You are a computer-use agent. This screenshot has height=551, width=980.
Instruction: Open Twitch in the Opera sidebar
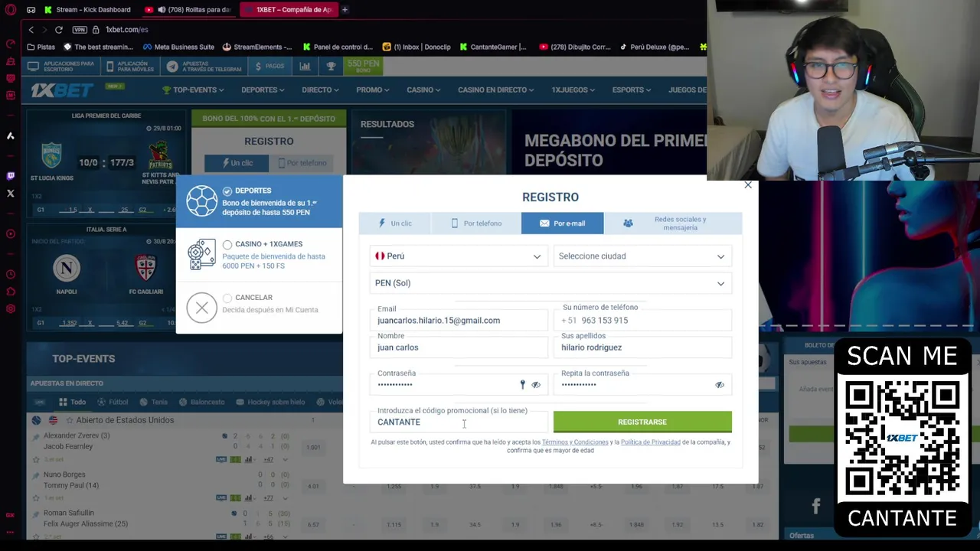(x=11, y=176)
